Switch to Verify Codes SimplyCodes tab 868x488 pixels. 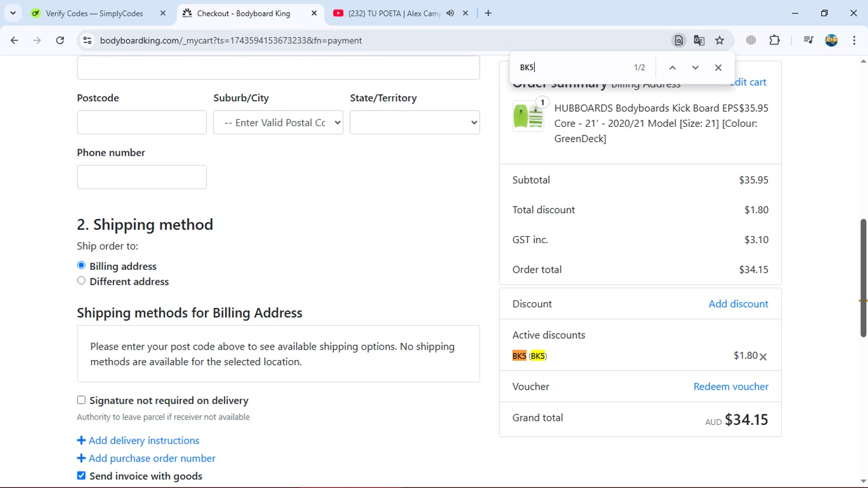94,13
